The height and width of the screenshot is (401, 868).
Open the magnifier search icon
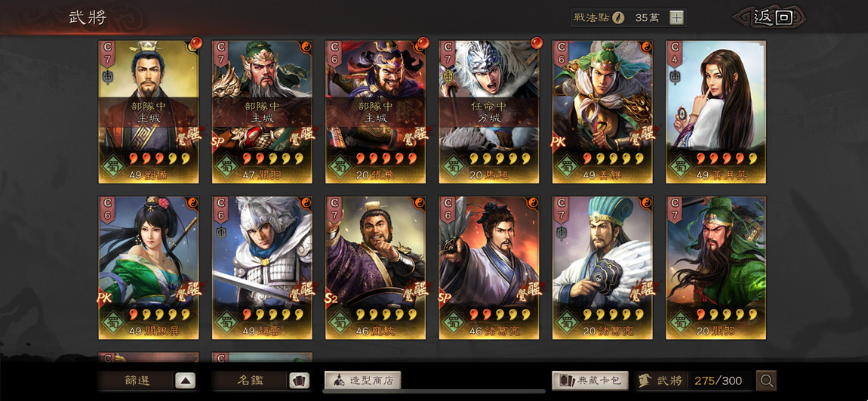coord(767,381)
